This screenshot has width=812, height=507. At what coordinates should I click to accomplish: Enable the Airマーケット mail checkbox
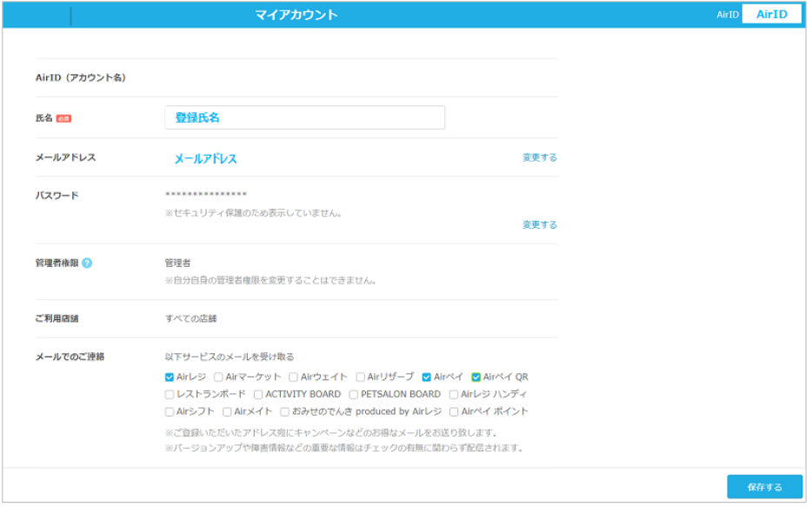pos(218,377)
